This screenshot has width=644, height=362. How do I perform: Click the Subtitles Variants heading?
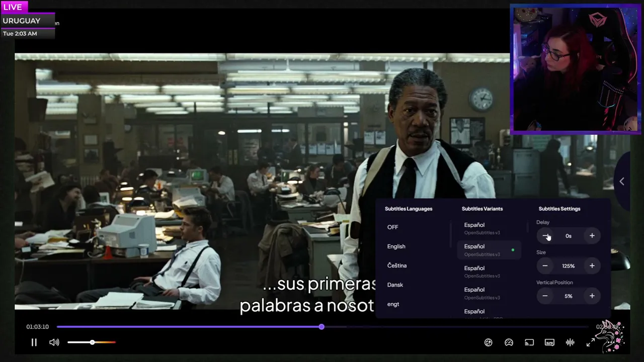coord(482,209)
